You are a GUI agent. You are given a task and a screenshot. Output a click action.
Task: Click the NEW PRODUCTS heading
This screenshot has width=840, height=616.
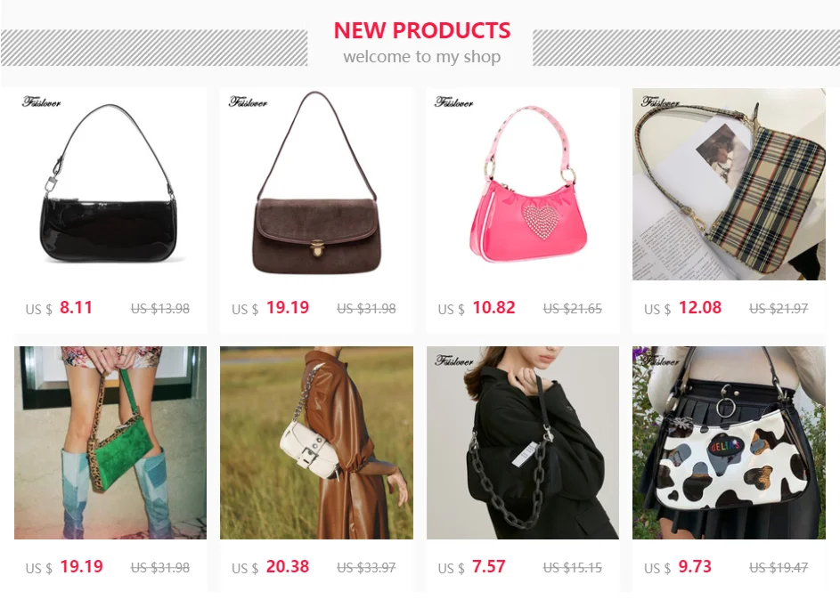[422, 30]
